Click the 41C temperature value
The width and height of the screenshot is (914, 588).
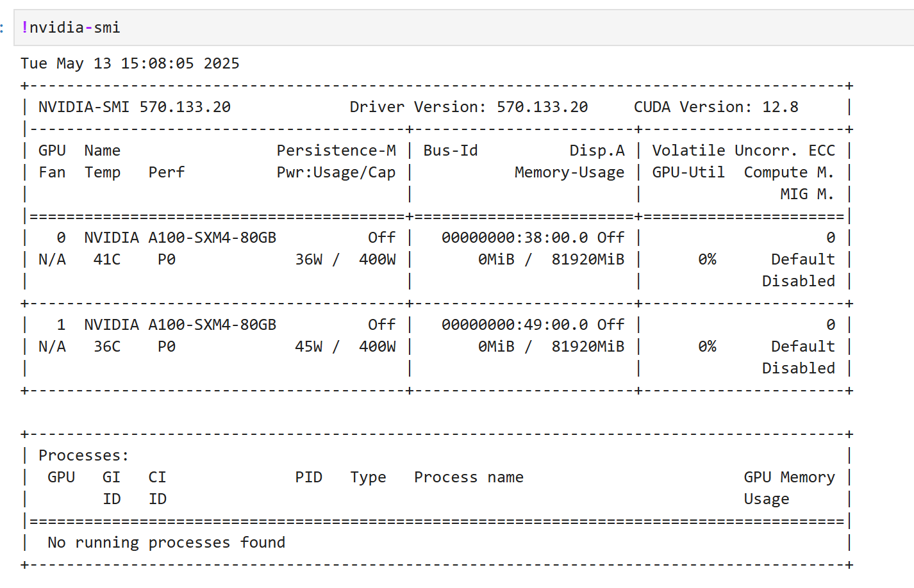click(107, 259)
